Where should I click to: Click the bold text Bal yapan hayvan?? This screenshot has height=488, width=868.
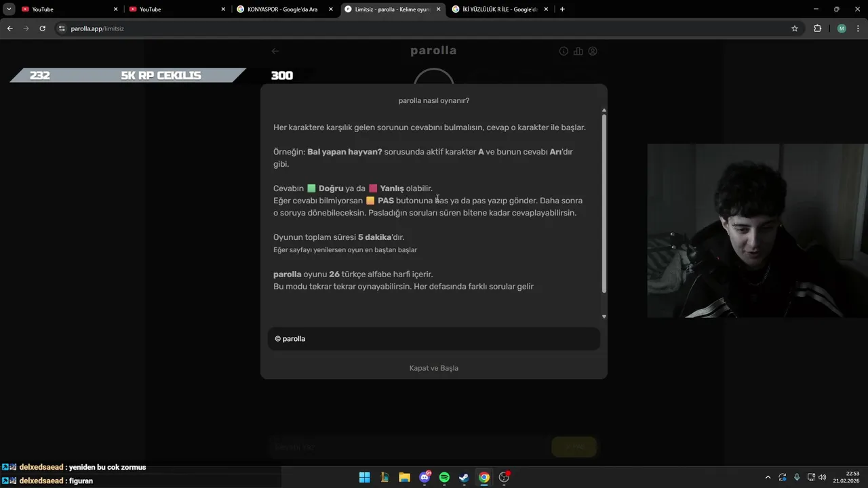click(344, 152)
